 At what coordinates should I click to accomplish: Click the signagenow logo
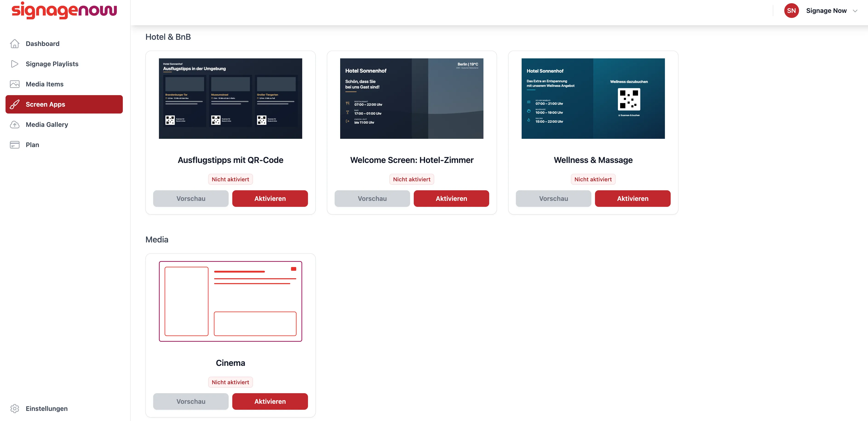[x=64, y=10]
